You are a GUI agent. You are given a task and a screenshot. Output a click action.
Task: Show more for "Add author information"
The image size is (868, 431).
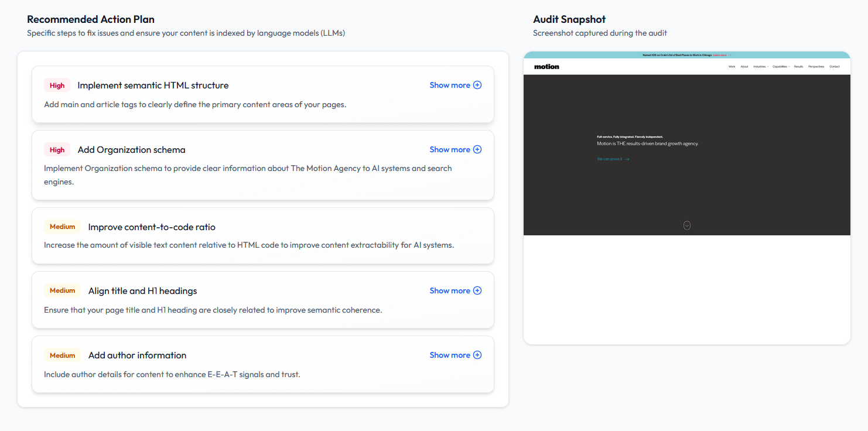pos(449,355)
